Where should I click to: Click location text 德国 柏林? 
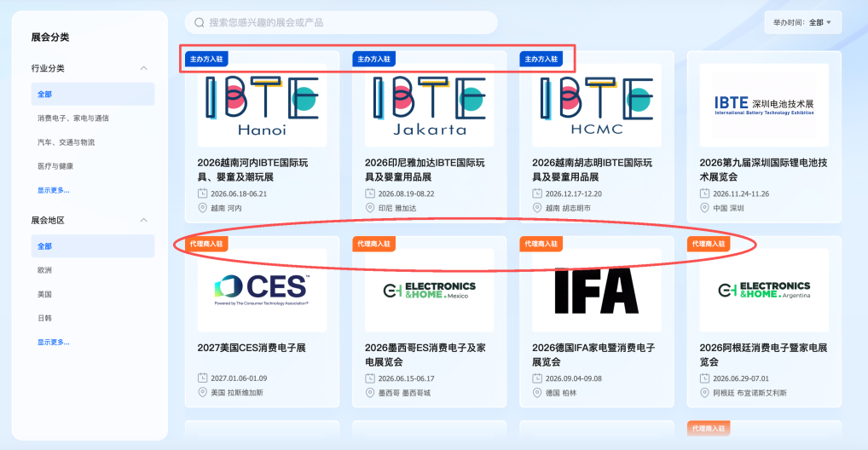click(561, 393)
